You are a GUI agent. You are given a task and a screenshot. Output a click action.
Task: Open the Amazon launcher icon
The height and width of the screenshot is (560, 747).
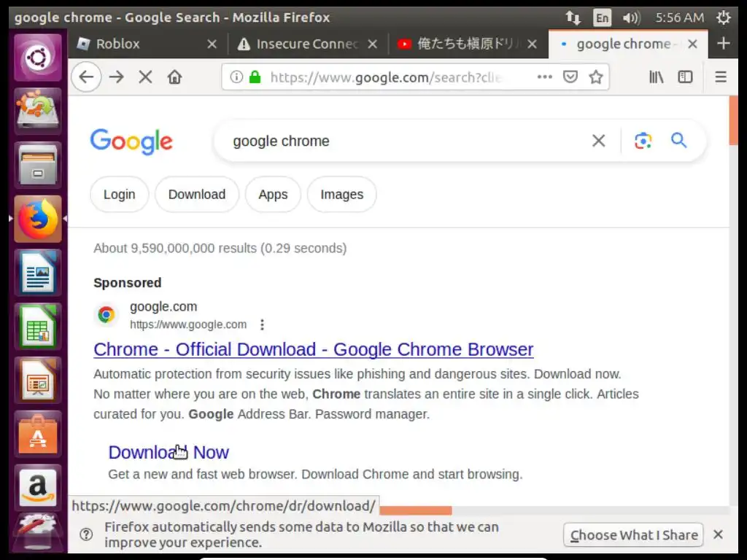[38, 488]
